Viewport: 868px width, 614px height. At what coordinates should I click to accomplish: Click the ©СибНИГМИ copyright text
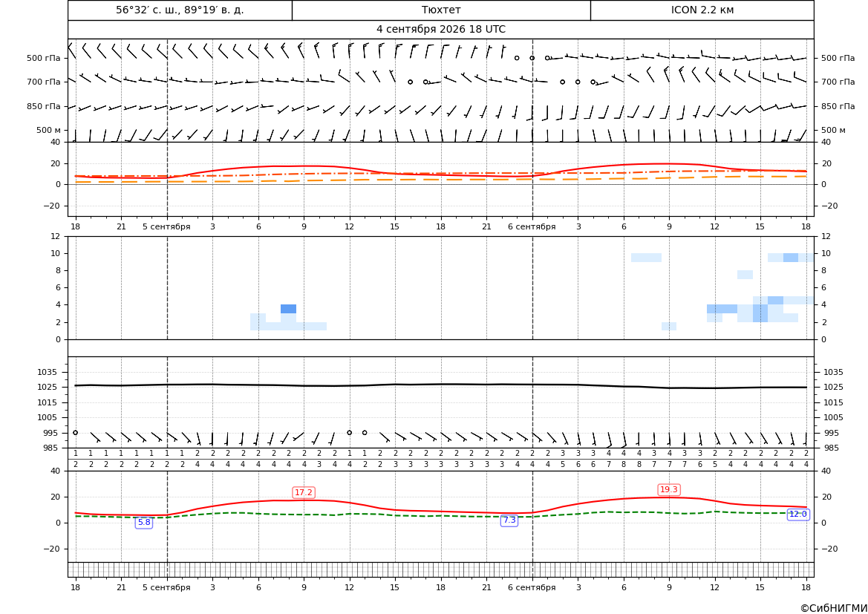coord(834,608)
